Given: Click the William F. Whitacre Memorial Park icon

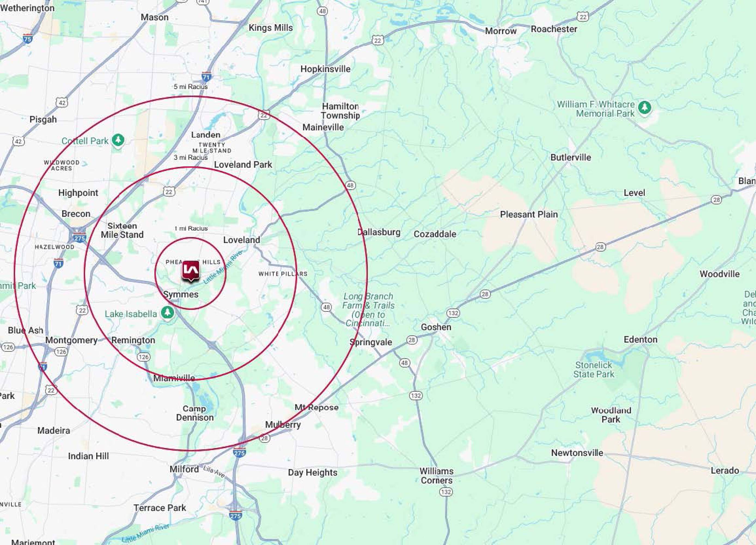Looking at the screenshot, I should [644, 107].
